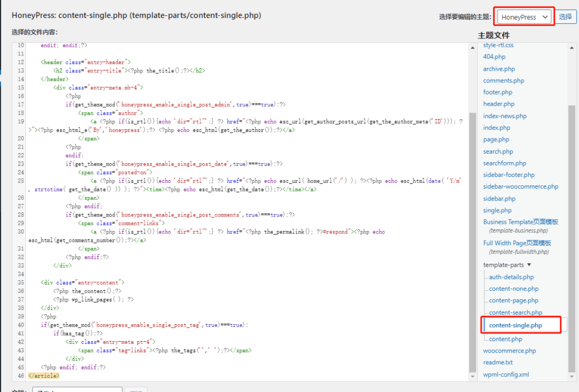Select archive.php from the file list
The image size is (579, 392).
coord(499,69)
